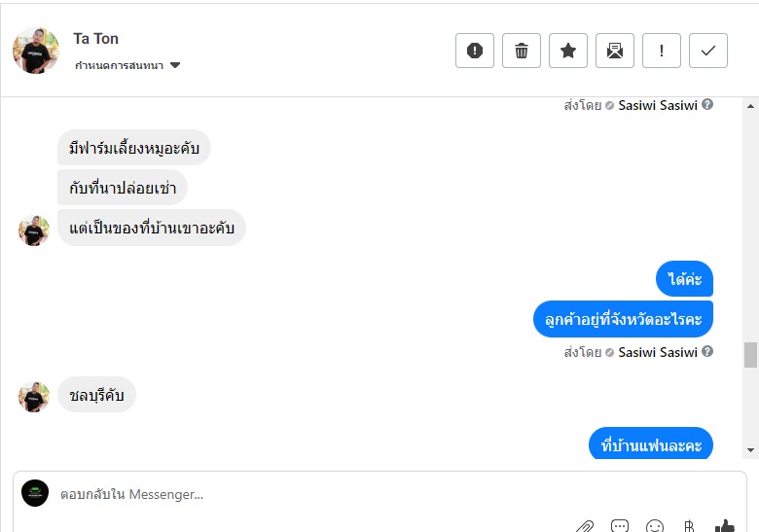Send a thumbs up like
The width and height of the screenshot is (759, 532).
(725, 526)
